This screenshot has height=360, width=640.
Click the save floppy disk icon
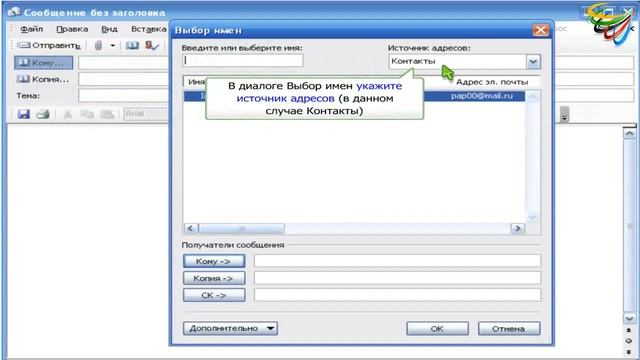(x=24, y=114)
